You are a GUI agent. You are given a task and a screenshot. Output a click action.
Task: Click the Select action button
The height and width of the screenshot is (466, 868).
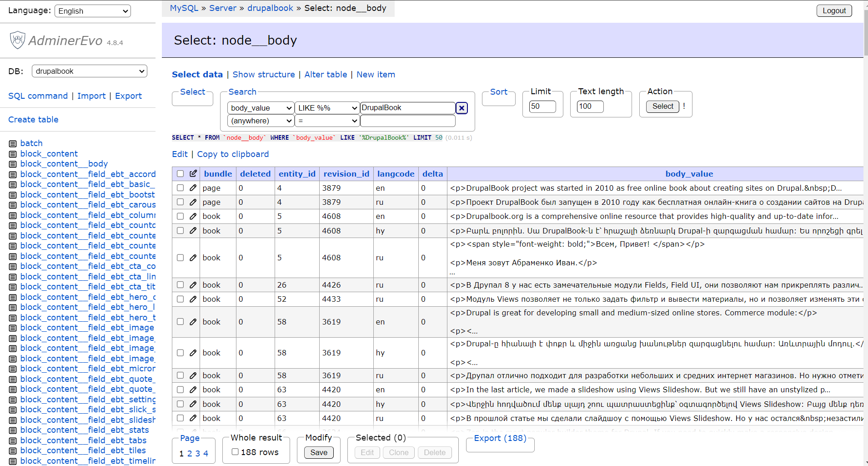[x=662, y=106]
